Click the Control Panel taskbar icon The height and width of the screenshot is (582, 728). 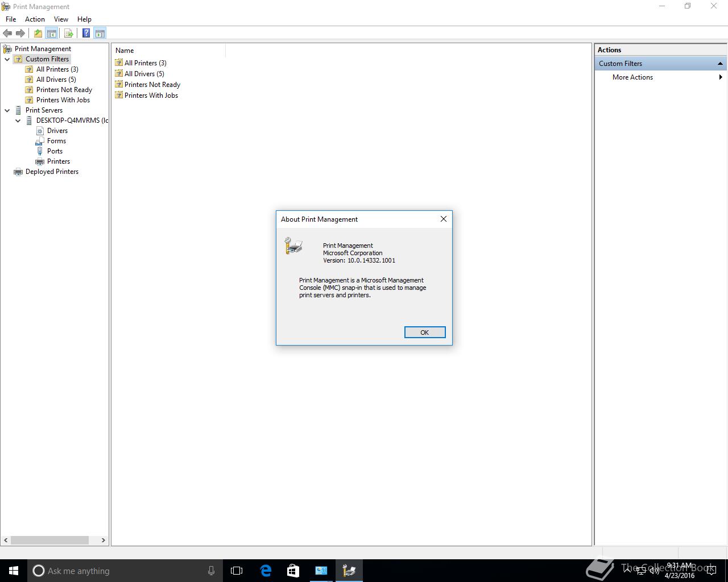point(321,571)
